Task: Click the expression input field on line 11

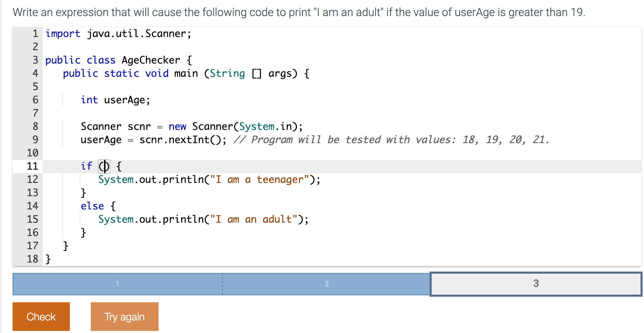Action: (x=104, y=166)
